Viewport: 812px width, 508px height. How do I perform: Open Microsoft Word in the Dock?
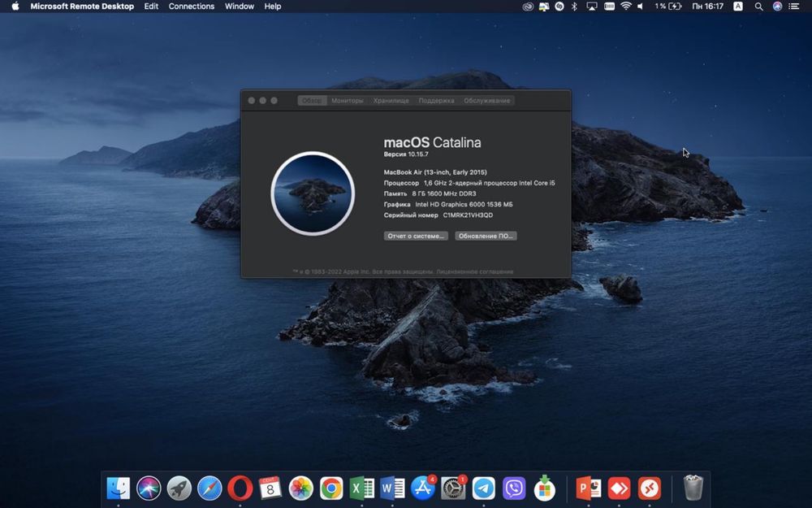(x=392, y=488)
